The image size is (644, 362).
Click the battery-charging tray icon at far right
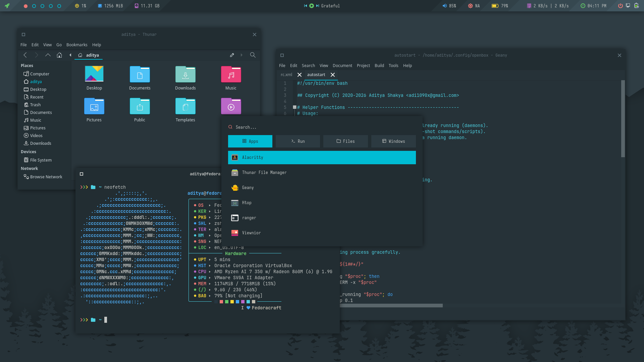click(x=636, y=6)
